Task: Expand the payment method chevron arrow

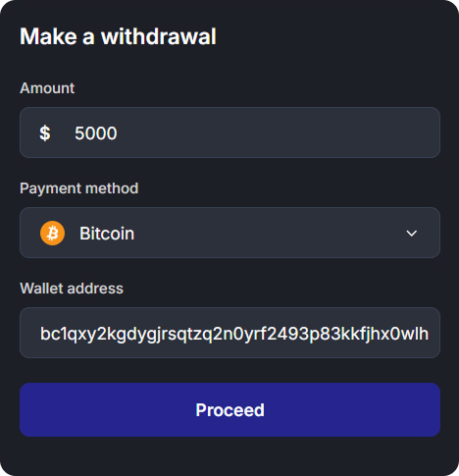Action: coord(411,234)
